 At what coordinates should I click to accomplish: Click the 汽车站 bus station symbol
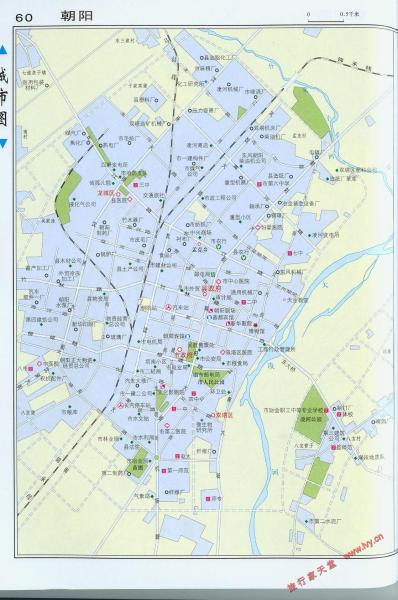pos(168,307)
